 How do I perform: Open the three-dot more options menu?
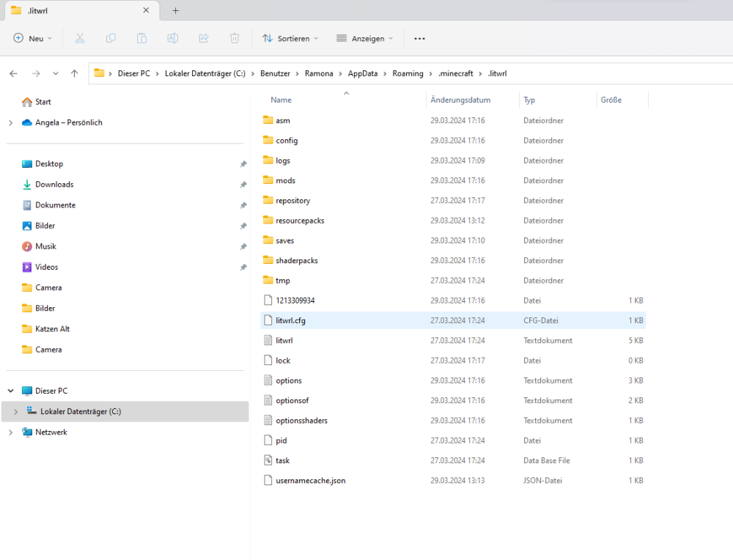point(420,38)
